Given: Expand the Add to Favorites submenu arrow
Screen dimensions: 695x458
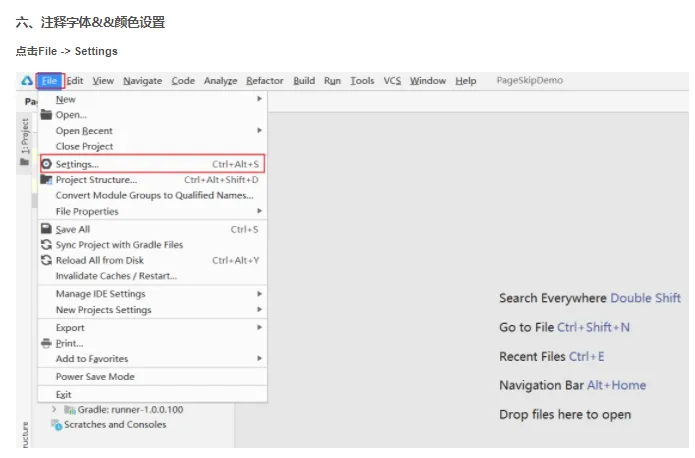Looking at the screenshot, I should [x=259, y=358].
